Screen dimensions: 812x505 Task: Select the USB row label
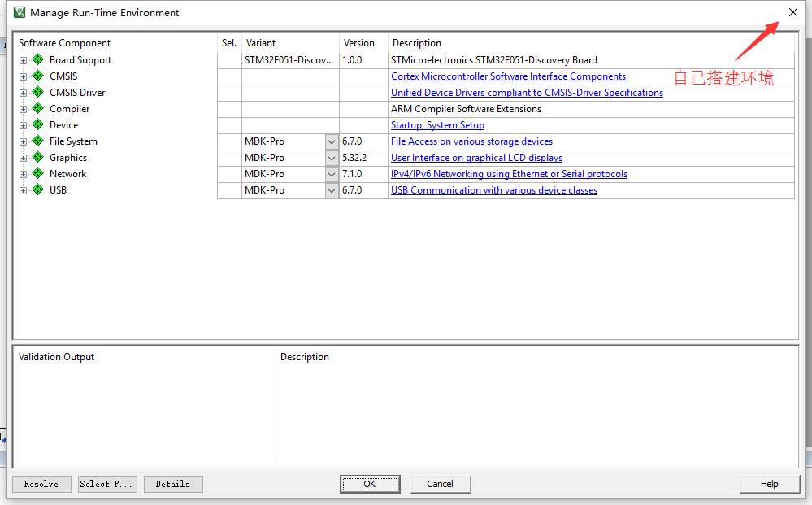58,190
